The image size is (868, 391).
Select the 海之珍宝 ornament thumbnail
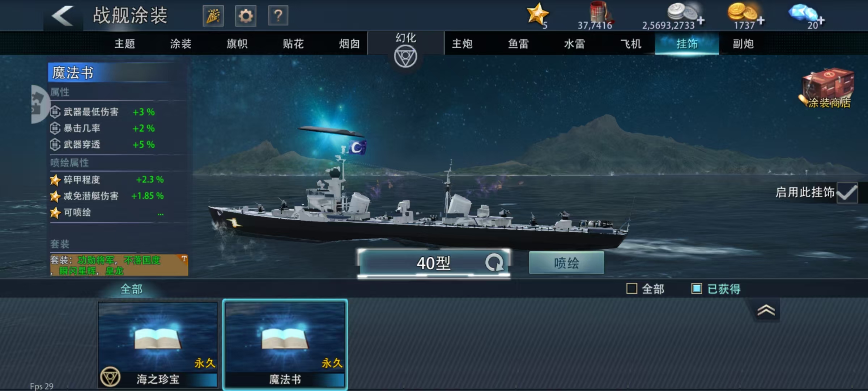[x=158, y=345]
